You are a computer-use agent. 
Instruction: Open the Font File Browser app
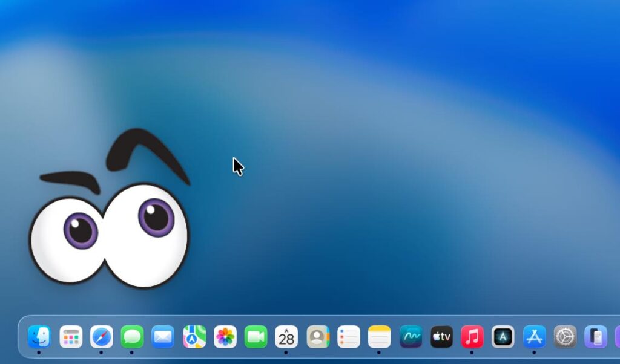(x=503, y=337)
